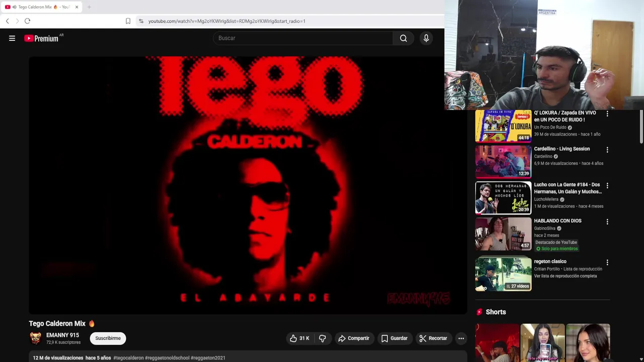Click regeton clasico playlist title
This screenshot has width=644, height=362.
pos(550,261)
